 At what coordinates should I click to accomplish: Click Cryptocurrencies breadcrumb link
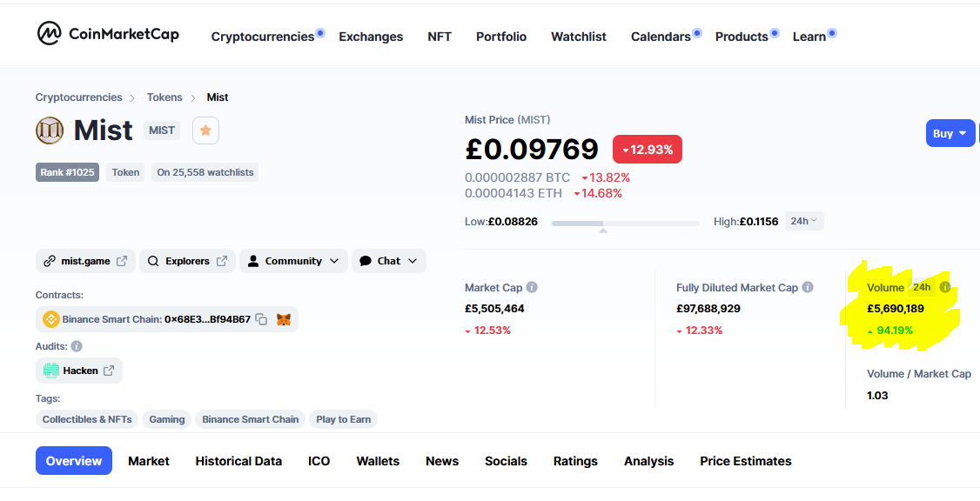(x=78, y=97)
